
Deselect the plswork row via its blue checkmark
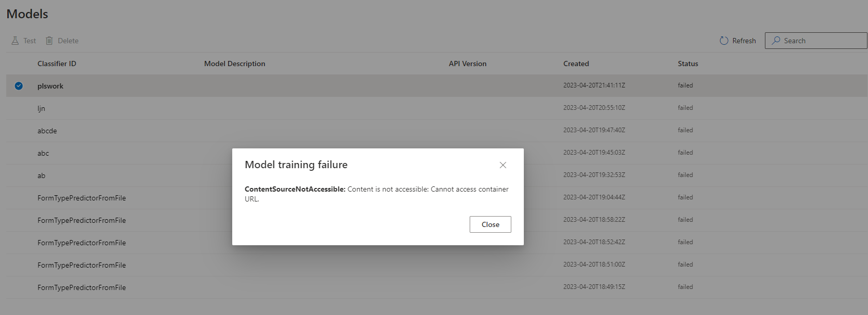(19, 85)
